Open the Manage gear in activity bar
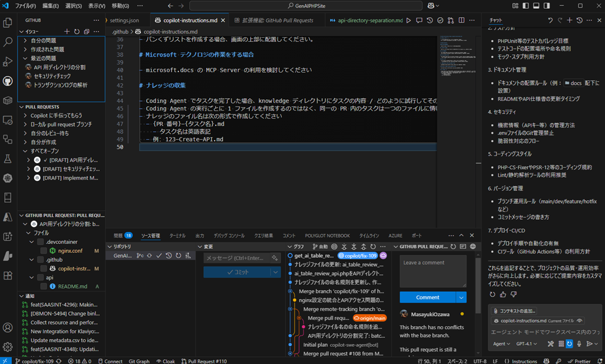This screenshot has height=364, width=605. coord(8,346)
